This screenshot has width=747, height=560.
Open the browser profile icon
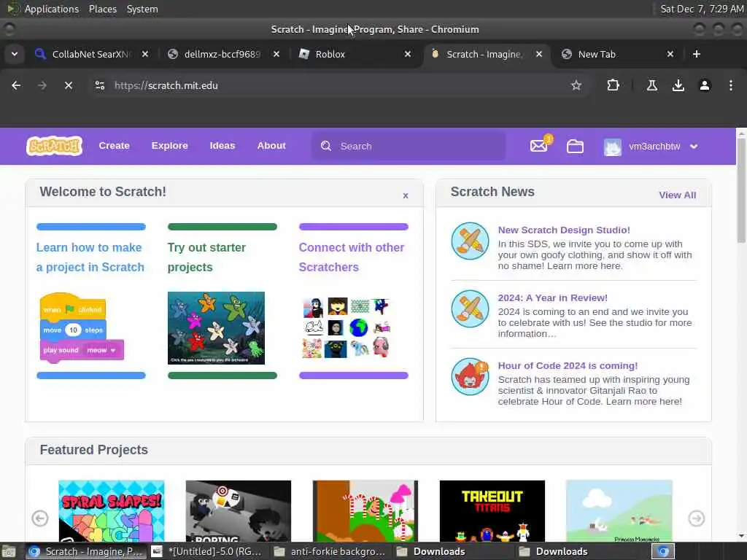pos(705,85)
